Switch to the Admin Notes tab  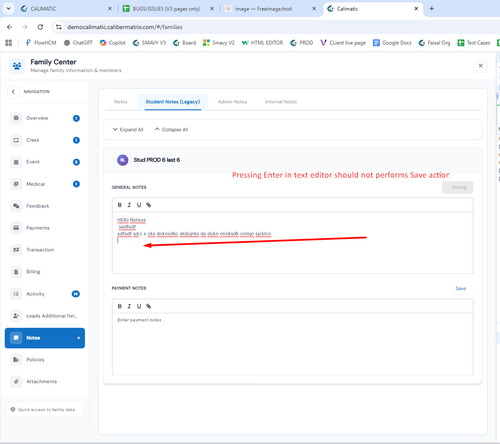tap(232, 102)
